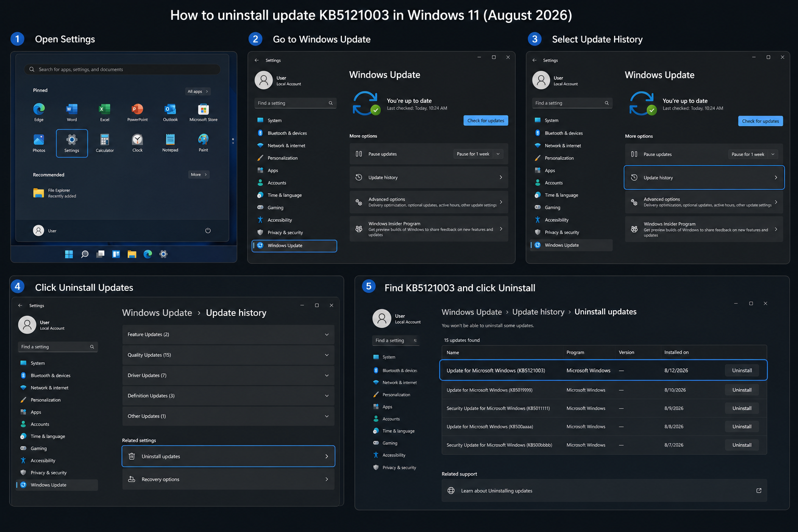The image size is (798, 532).
Task: Open Recovery options under Related settings
Action: click(x=228, y=479)
